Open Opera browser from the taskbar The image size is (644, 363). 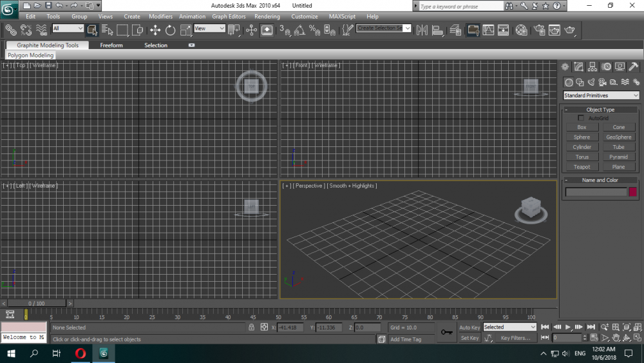coord(80,353)
